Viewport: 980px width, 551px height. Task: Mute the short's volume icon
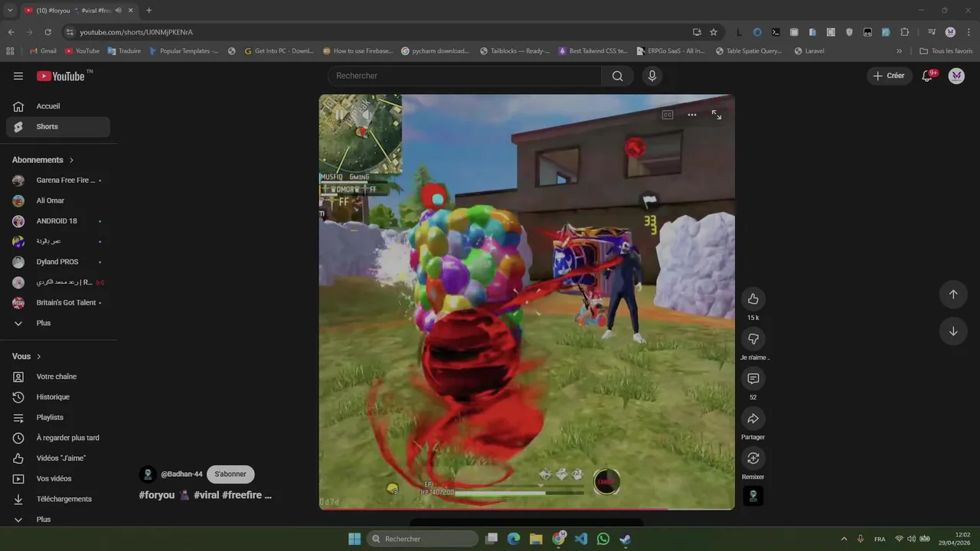point(366,115)
